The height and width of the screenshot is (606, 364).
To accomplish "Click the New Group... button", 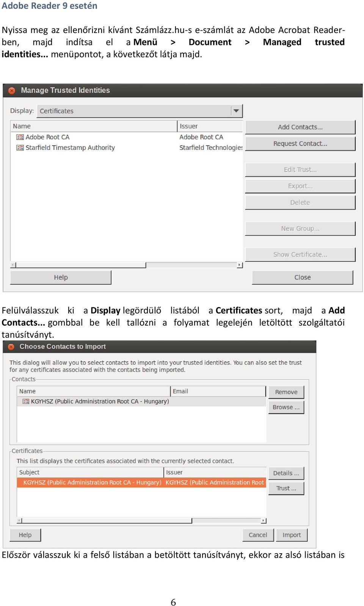I will [300, 228].
